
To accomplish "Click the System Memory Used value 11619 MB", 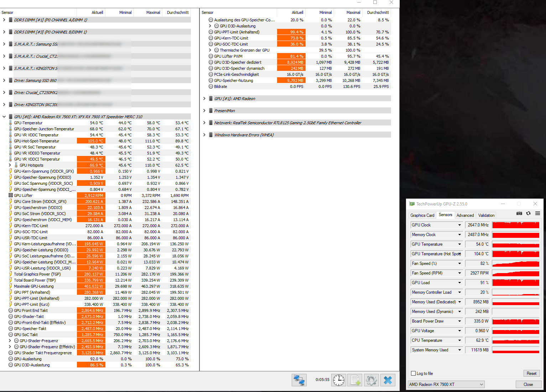I will coord(478,350).
